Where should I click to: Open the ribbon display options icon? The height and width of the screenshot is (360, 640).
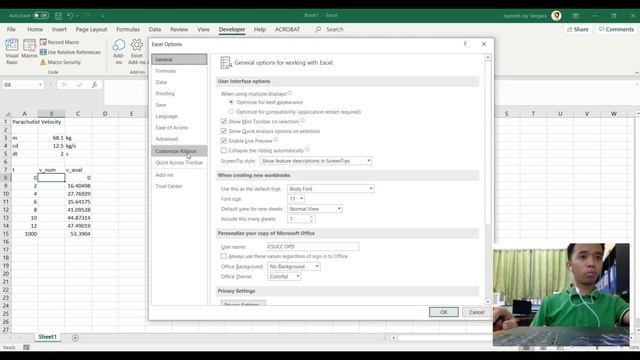point(576,16)
